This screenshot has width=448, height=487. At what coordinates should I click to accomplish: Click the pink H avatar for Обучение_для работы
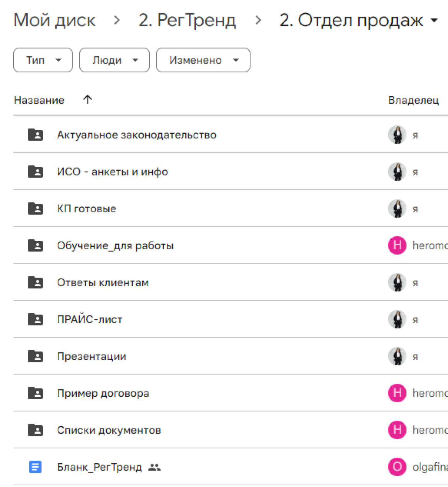click(397, 245)
